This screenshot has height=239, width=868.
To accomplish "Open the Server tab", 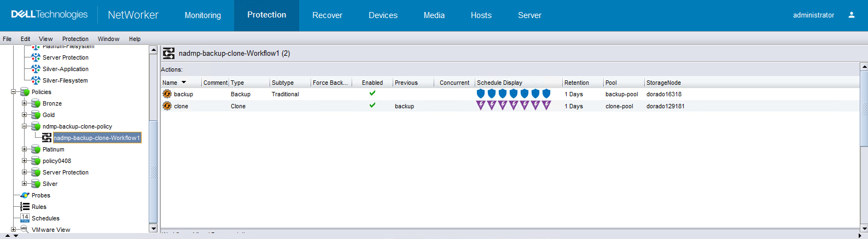I will (529, 15).
